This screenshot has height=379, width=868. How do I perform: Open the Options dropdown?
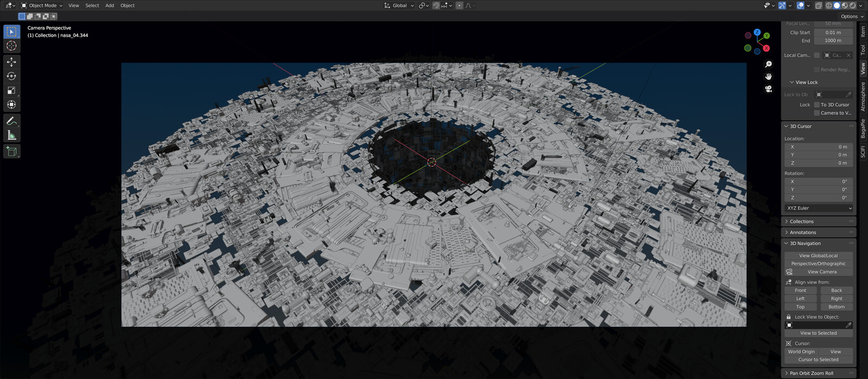click(852, 16)
